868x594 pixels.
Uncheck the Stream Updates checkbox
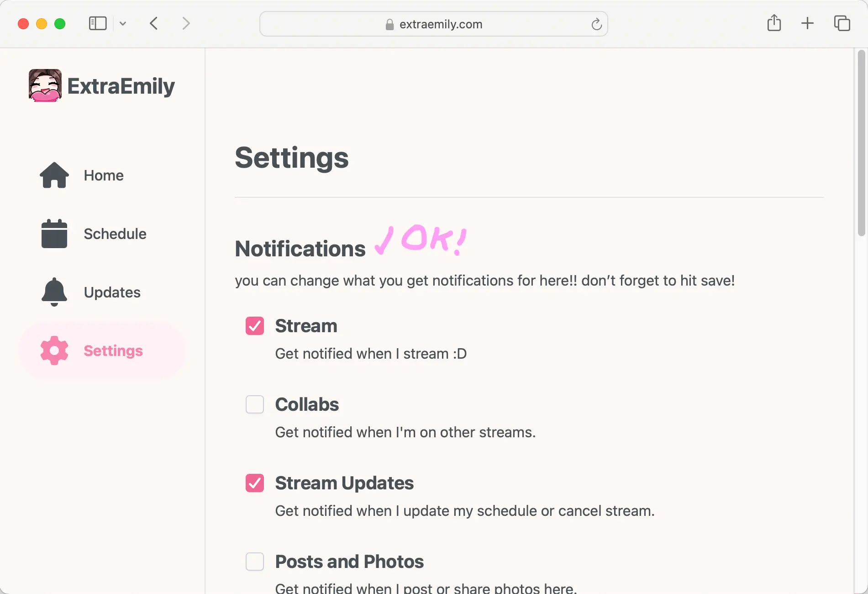(254, 483)
